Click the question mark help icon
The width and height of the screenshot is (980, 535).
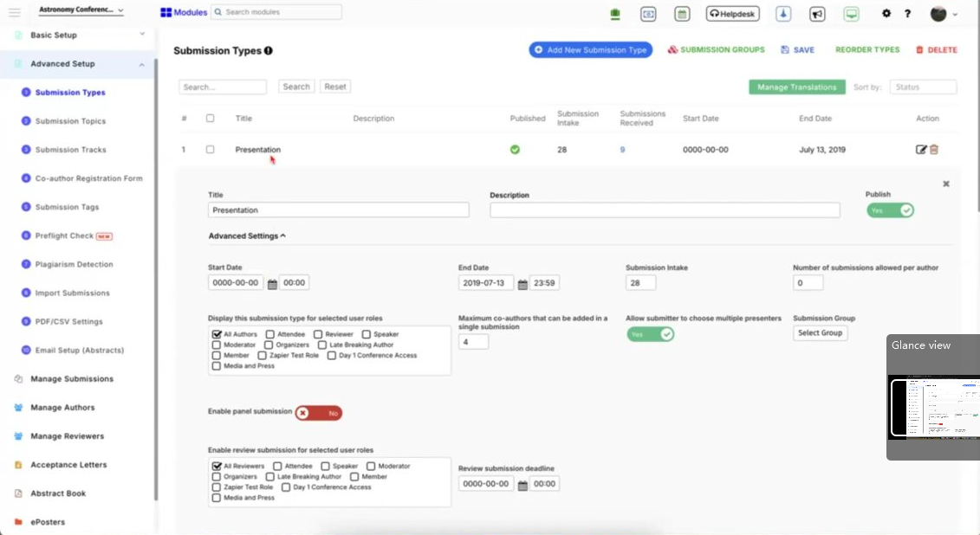point(907,14)
